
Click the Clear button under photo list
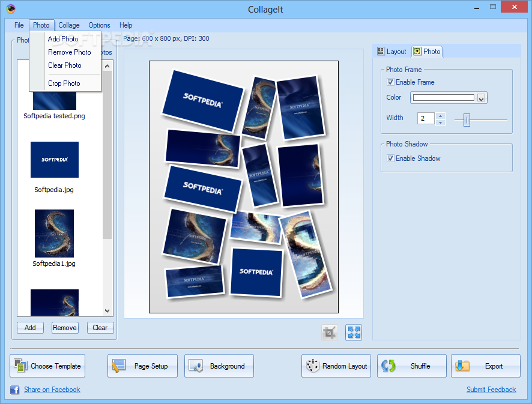pos(100,328)
